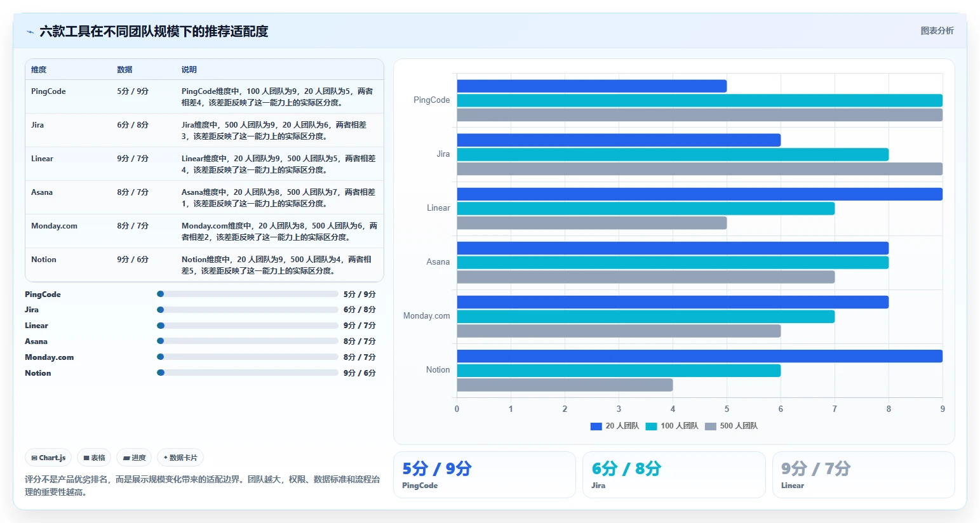
Task: Click the PingCode 5分 / 9分 data card
Action: [485, 475]
